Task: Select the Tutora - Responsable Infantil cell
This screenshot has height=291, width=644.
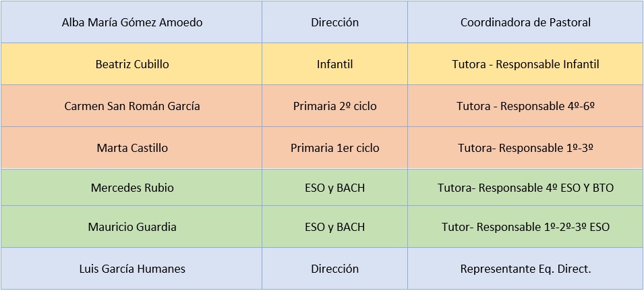Action: pyautogui.click(x=525, y=64)
